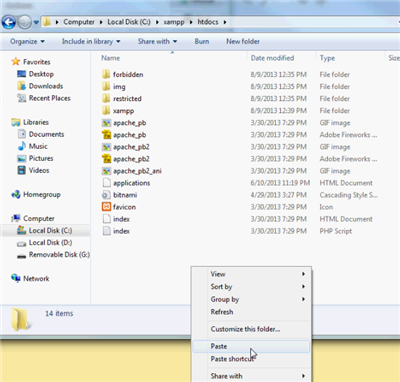400x382 pixels.
Task: Click the Favorites star icon
Action: [x=16, y=61]
